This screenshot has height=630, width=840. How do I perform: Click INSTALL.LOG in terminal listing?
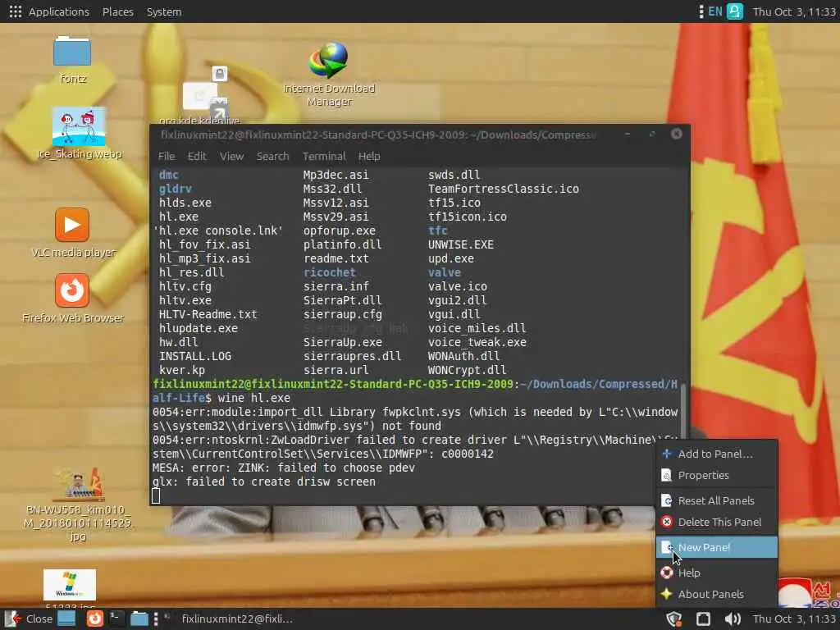pyautogui.click(x=195, y=356)
